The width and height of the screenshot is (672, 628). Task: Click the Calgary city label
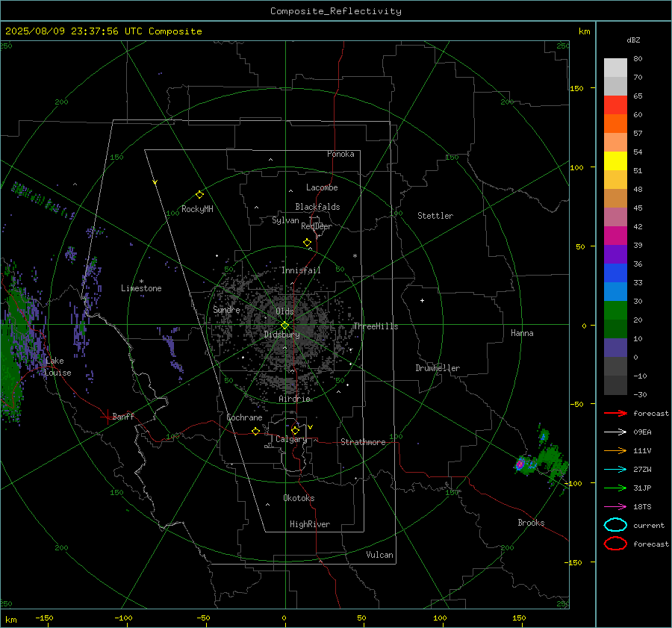pyautogui.click(x=291, y=439)
